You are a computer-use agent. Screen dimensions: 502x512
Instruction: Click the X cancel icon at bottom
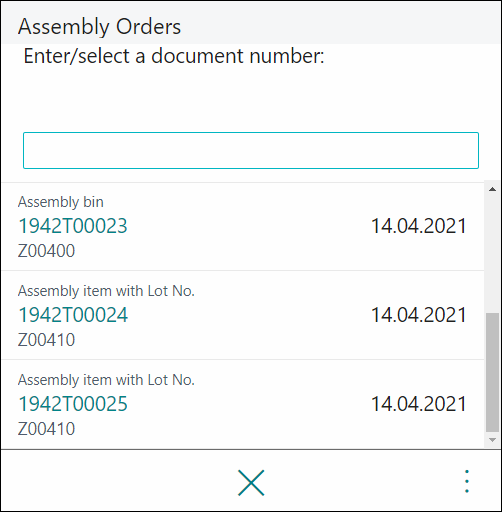(x=251, y=482)
